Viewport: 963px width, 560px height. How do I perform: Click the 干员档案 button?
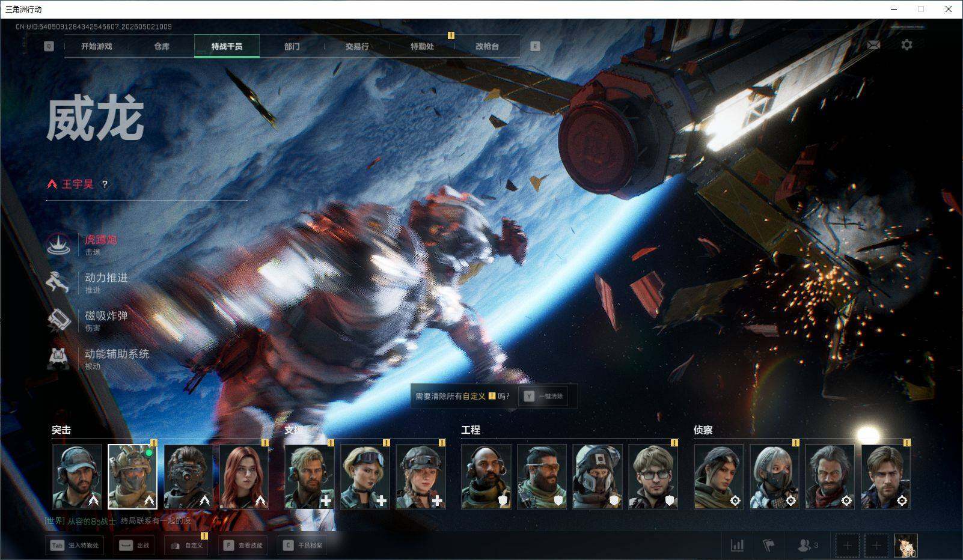pos(303,546)
